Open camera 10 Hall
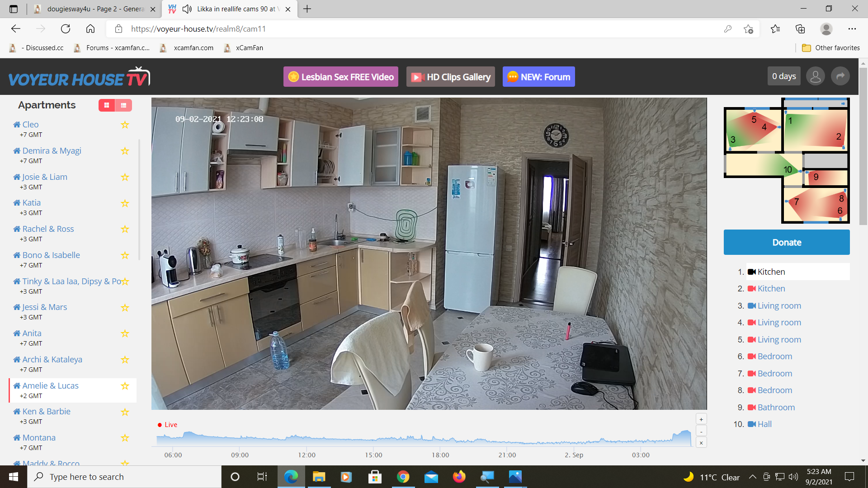 point(764,424)
